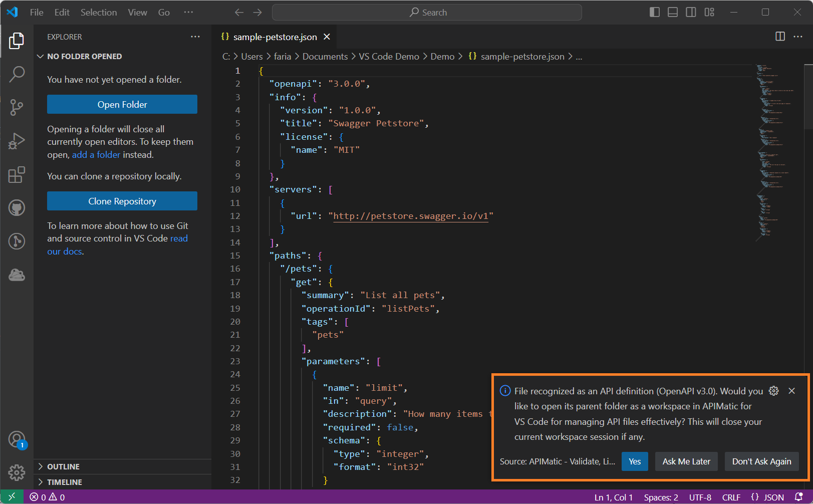This screenshot has height=504, width=813.
Task: Close the sample-petstore.json tab
Action: [x=327, y=37]
